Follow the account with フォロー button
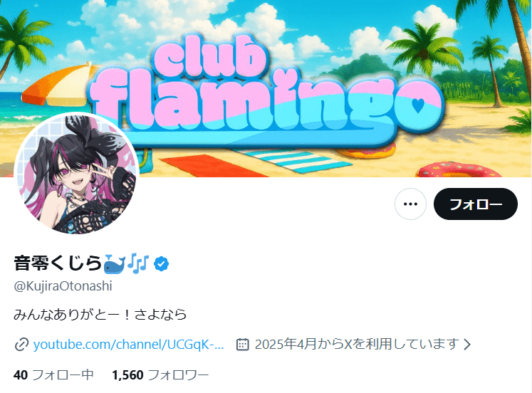532x393 pixels. pyautogui.click(x=475, y=204)
